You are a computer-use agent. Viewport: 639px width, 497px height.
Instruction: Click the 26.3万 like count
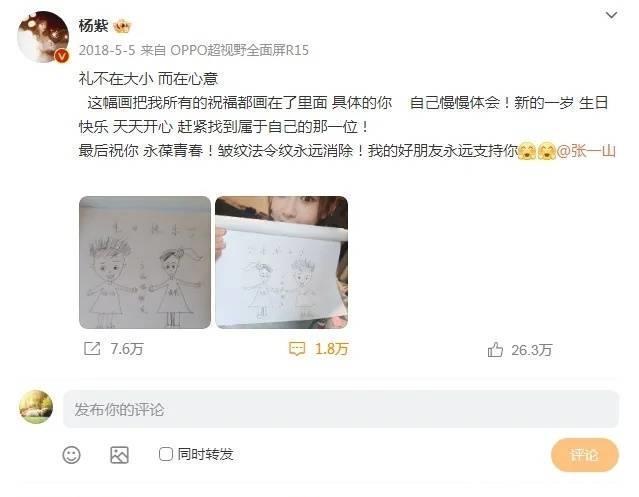click(x=531, y=350)
